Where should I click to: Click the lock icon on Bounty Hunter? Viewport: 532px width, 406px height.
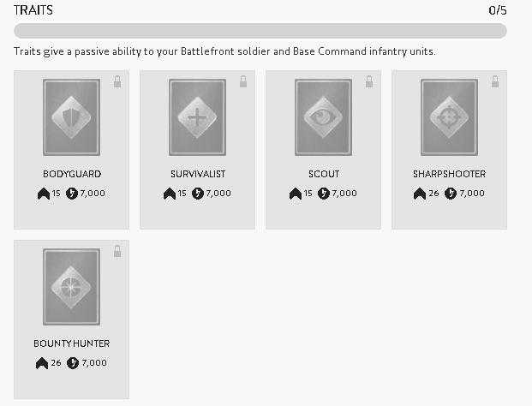coord(117,252)
